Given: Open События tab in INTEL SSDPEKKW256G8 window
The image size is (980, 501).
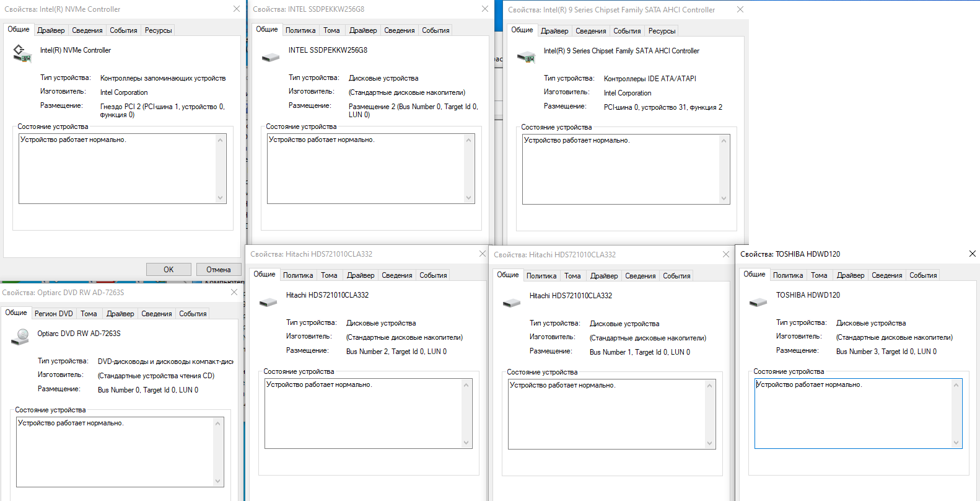Looking at the screenshot, I should click(x=436, y=30).
